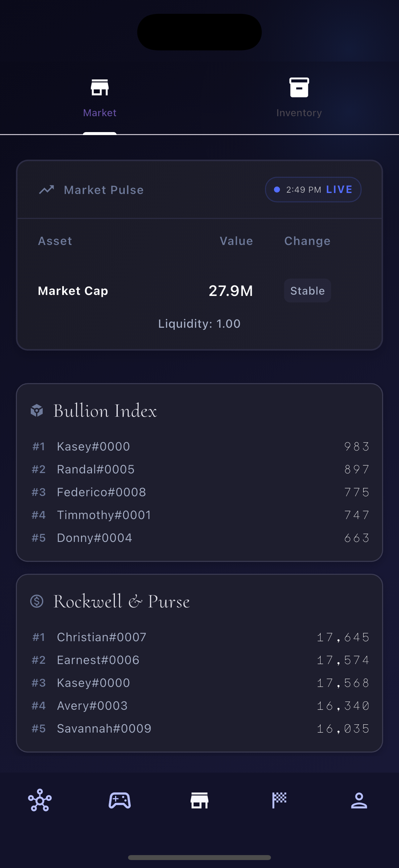399x868 pixels.
Task: Tap the Liquidity: 1.00 label
Action: (199, 323)
